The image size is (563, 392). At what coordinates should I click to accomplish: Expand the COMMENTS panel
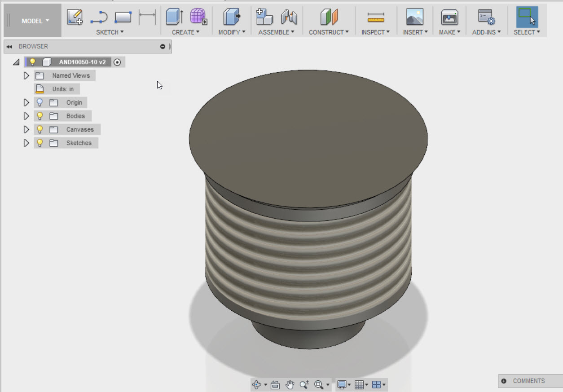[504, 381]
